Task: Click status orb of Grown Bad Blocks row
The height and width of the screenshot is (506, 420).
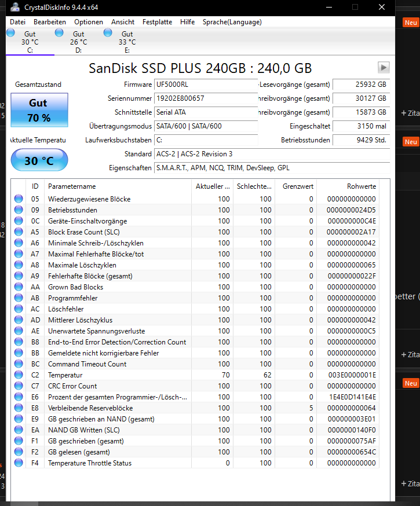Action: point(19,287)
